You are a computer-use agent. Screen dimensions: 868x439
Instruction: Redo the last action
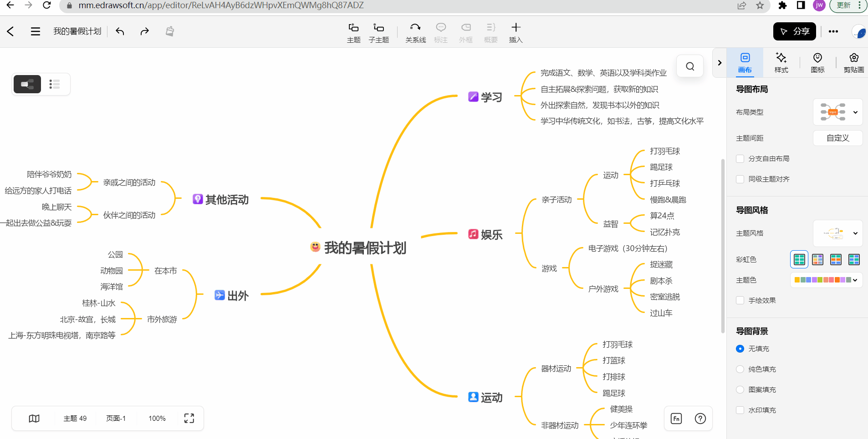click(x=144, y=31)
